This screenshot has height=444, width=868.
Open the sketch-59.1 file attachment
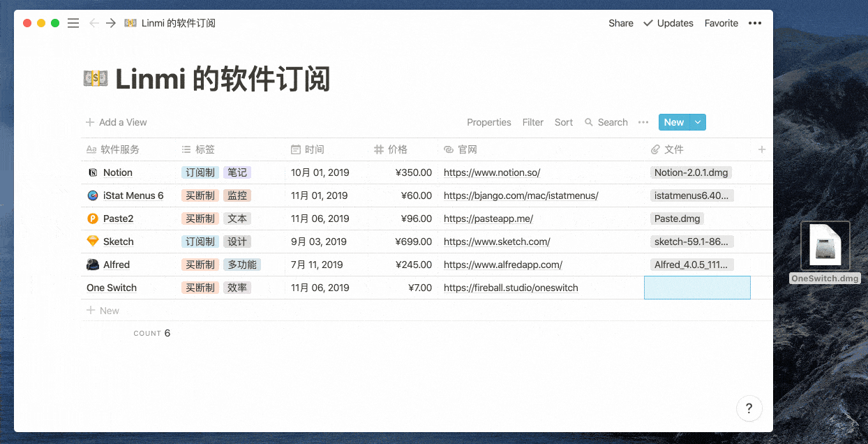coord(691,242)
